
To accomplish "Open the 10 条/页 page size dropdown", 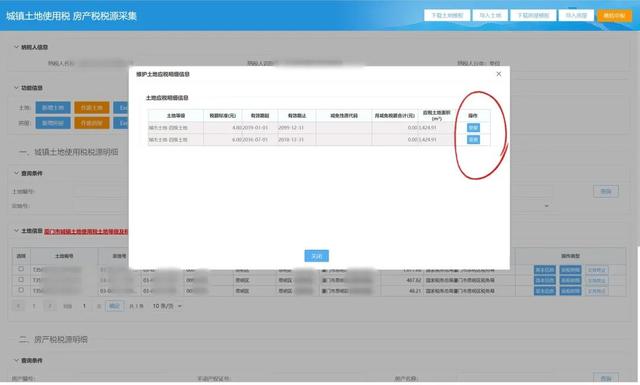I will tap(167, 306).
